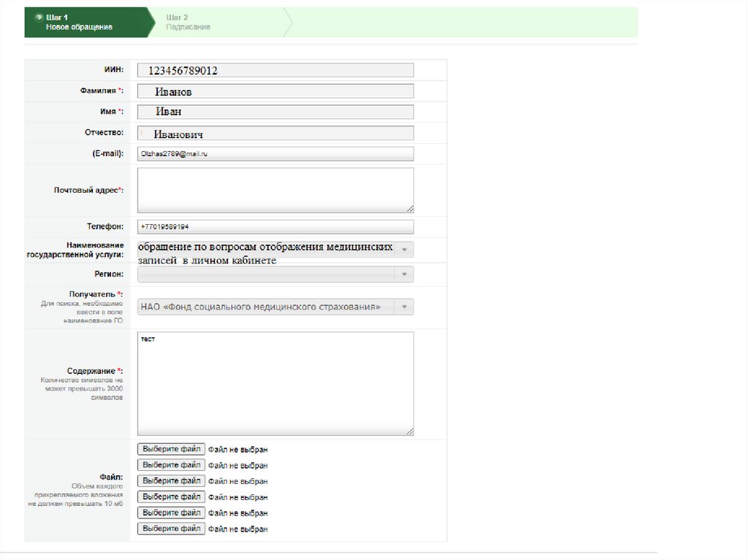Click the 'Почтовый адрес' label

pos(88,190)
